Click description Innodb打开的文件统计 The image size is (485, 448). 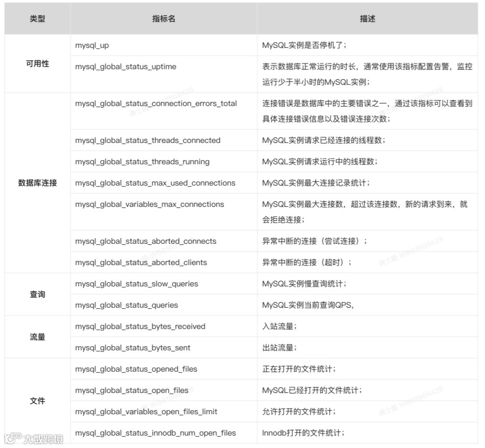303,433
